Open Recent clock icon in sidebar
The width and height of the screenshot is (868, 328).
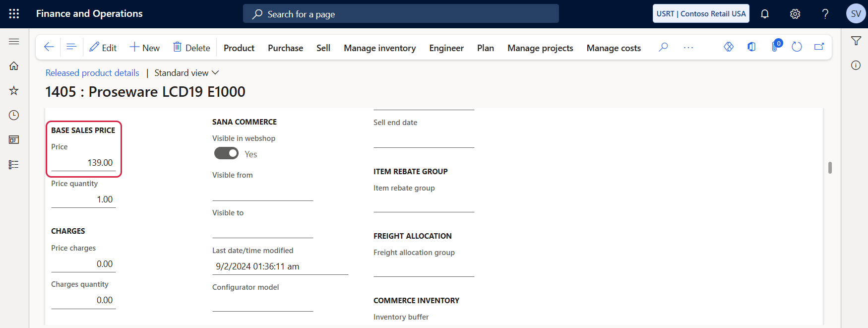point(14,115)
